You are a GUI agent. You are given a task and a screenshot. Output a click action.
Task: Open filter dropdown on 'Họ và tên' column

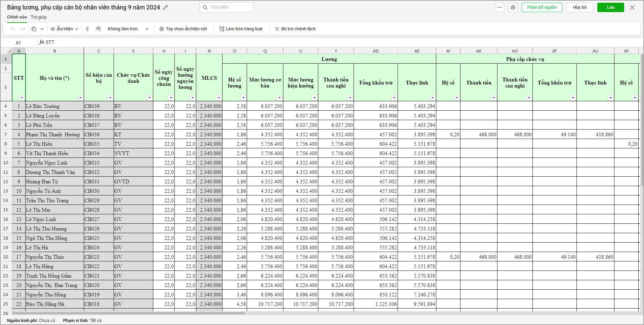(80, 98)
